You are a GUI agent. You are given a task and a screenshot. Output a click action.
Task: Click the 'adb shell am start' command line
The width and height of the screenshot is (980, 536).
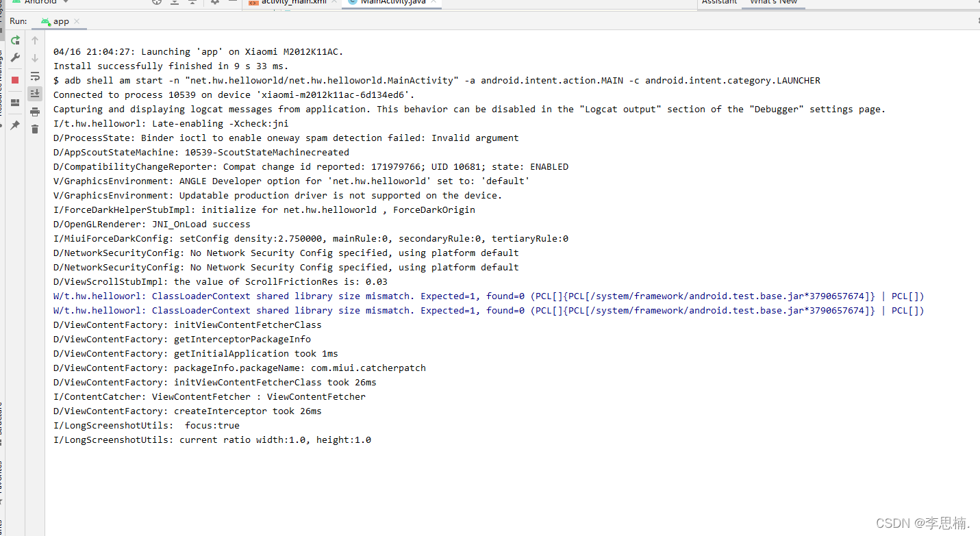tap(437, 81)
